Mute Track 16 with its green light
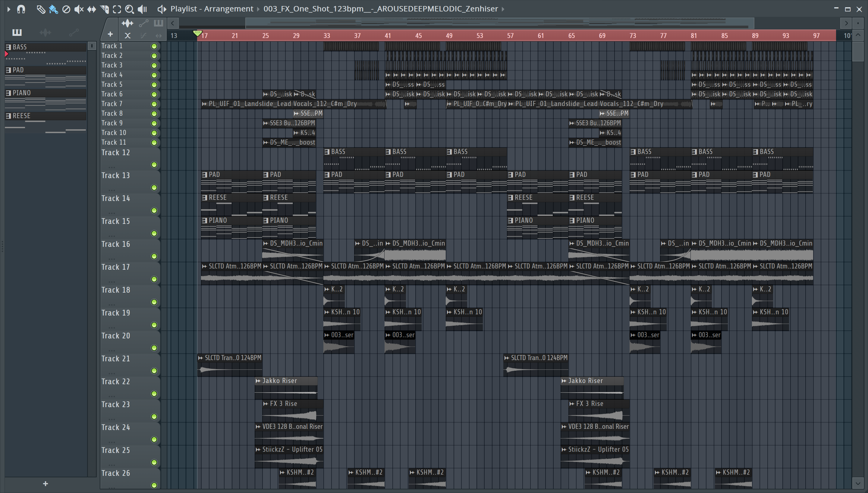 154,256
